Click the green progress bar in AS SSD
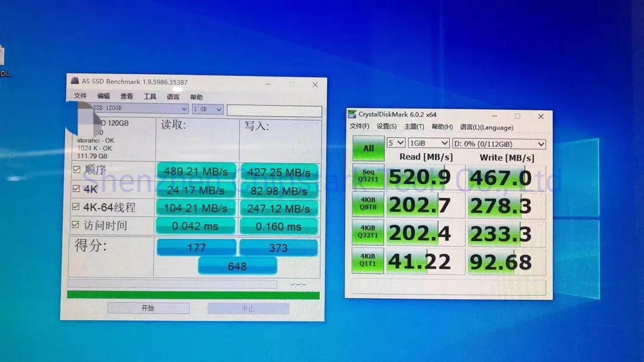This screenshot has width=644, height=362. point(193,295)
